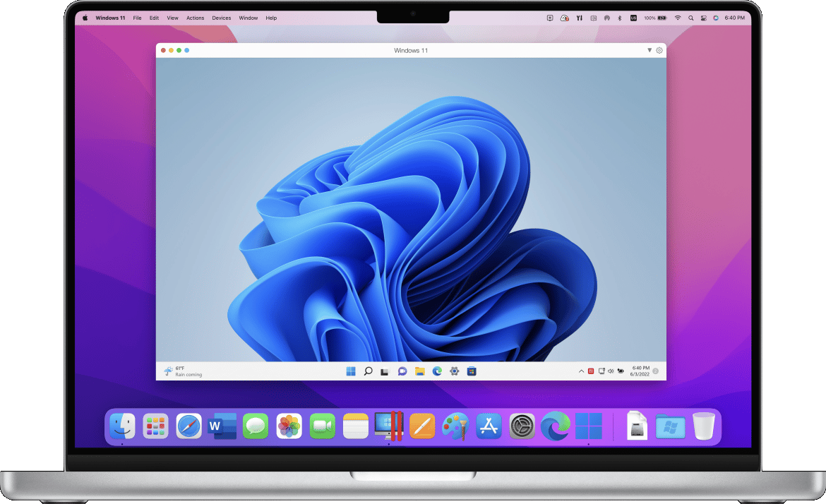The image size is (826, 504).
Task: Open Windows Settings via the gear taskbar icon
Action: pos(454,371)
